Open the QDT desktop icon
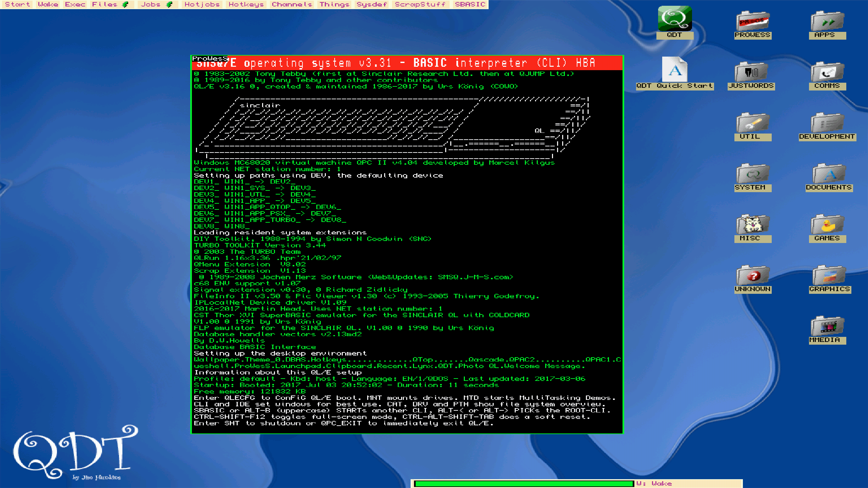Image resolution: width=868 pixels, height=488 pixels. point(675,19)
